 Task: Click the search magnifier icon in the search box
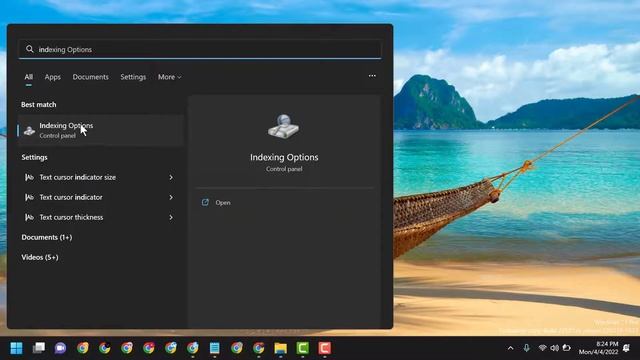pyautogui.click(x=29, y=49)
